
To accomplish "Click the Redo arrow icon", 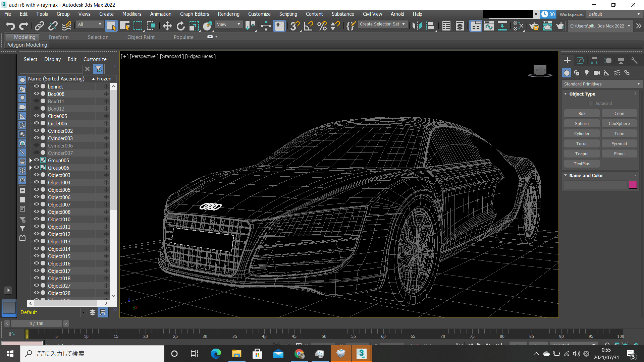I will point(23,26).
